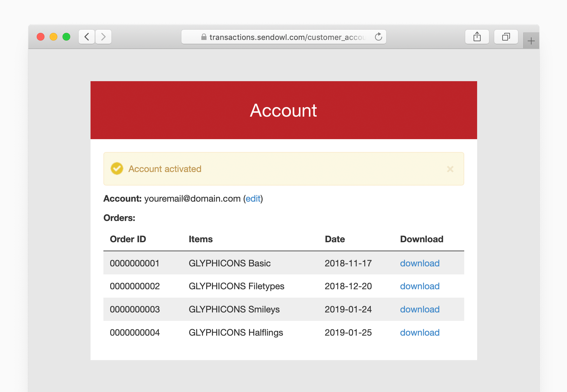Select order number 0000000004
The height and width of the screenshot is (392, 567).
click(135, 332)
